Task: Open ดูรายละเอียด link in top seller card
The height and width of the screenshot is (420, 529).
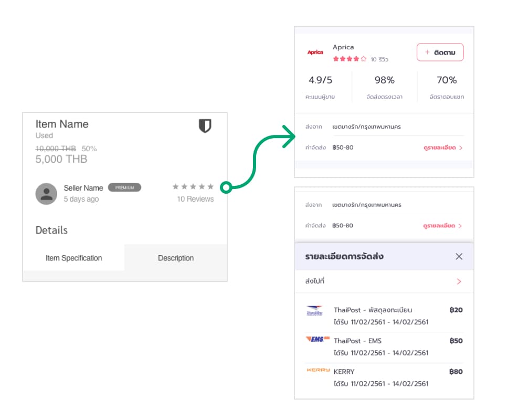Action: click(x=442, y=148)
